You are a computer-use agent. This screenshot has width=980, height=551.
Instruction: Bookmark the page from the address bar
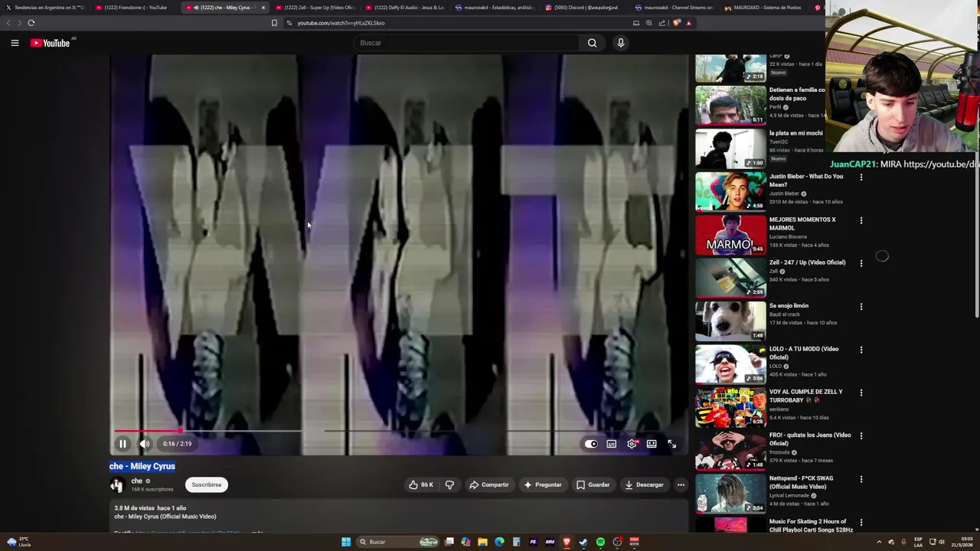click(274, 23)
